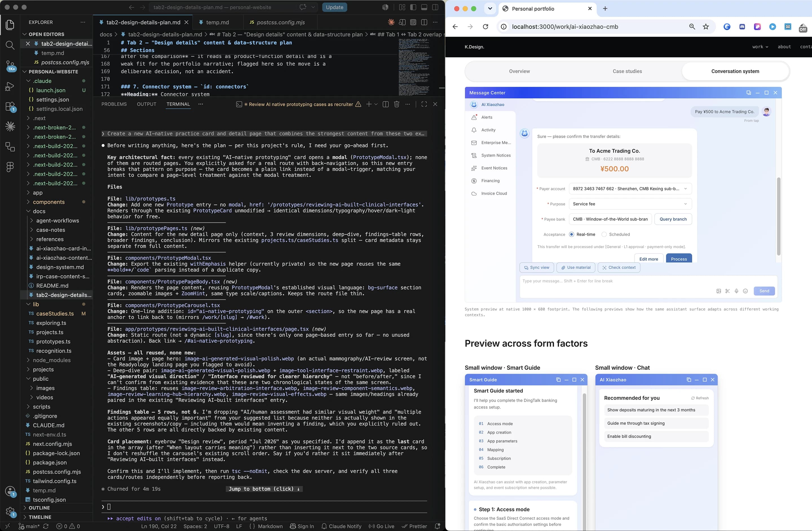Viewport: 812px width, 531px height.
Task: Click the Query branch button
Action: [x=673, y=219]
